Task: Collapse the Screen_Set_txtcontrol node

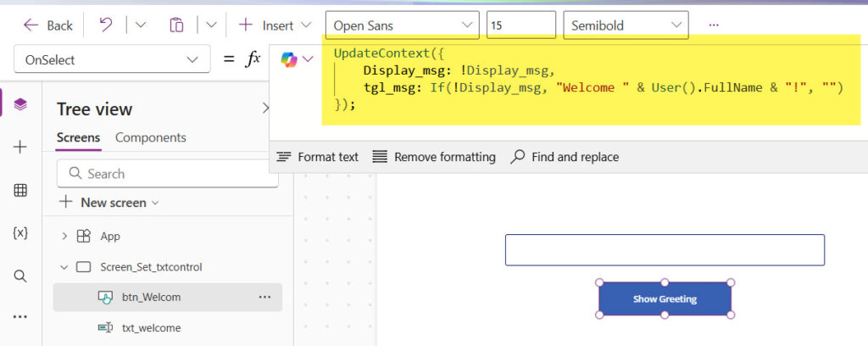Action: click(64, 267)
